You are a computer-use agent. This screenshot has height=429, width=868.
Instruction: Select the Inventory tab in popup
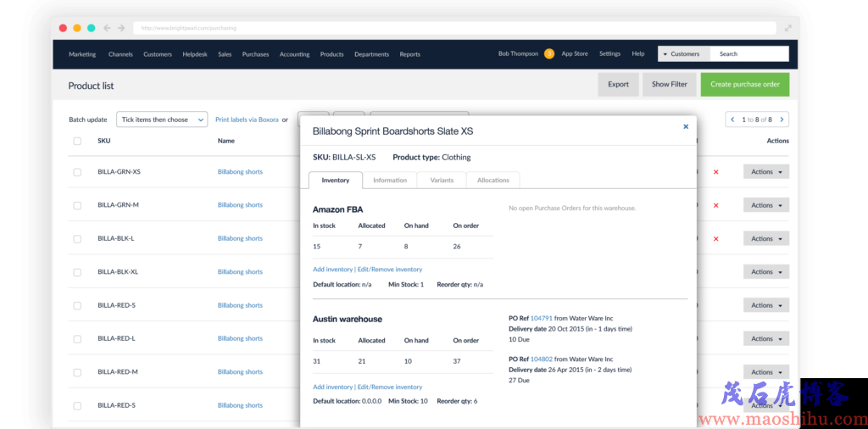336,181
